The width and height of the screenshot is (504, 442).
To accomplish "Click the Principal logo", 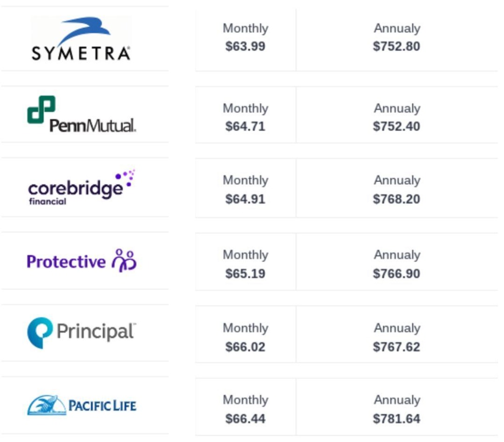I will click(82, 333).
